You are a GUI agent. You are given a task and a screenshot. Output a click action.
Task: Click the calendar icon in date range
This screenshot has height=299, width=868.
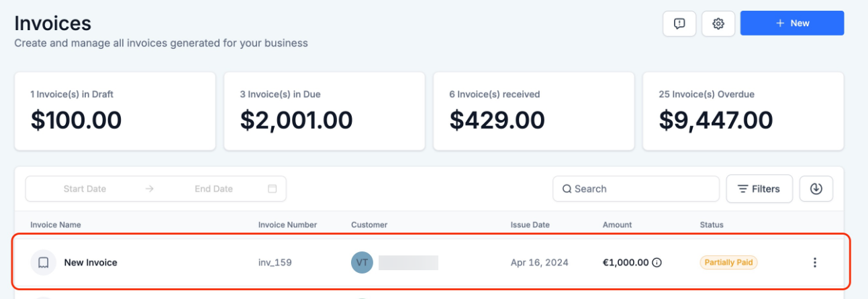point(273,189)
